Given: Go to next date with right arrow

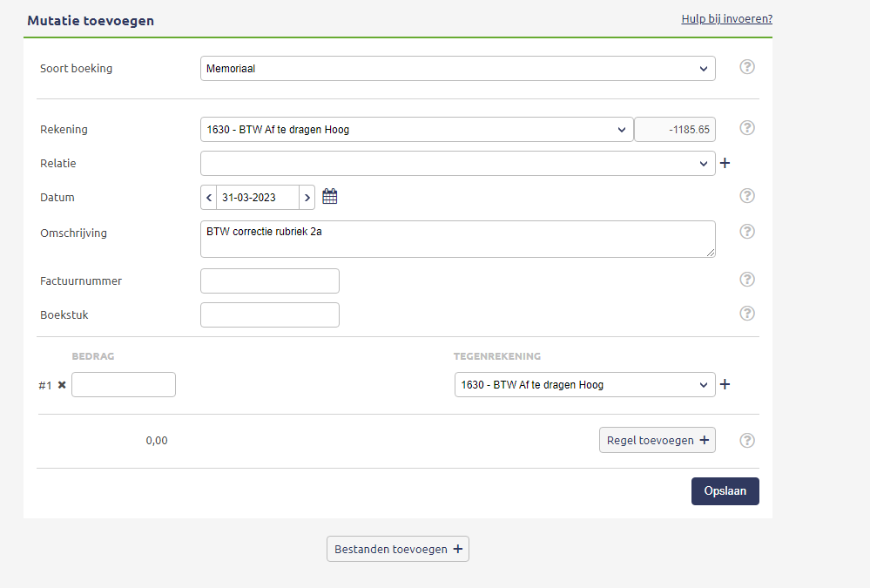Looking at the screenshot, I should 307,198.
